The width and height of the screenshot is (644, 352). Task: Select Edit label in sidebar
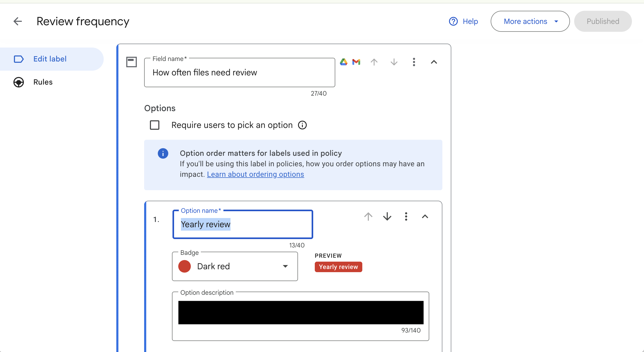pos(50,59)
